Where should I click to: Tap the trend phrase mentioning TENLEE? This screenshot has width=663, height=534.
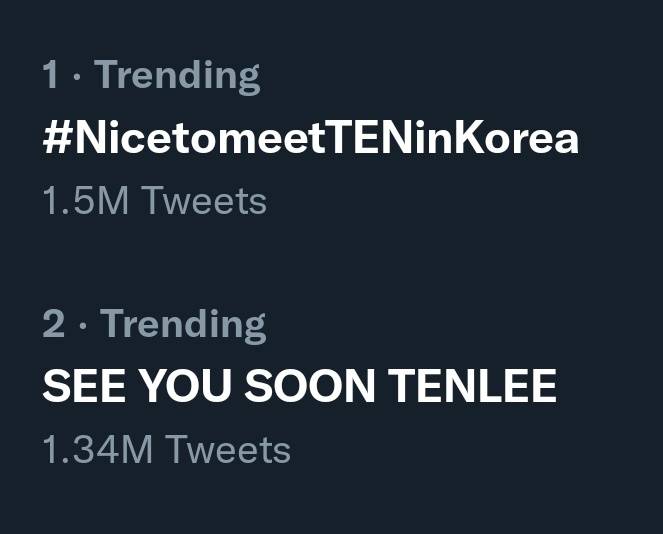(x=299, y=387)
